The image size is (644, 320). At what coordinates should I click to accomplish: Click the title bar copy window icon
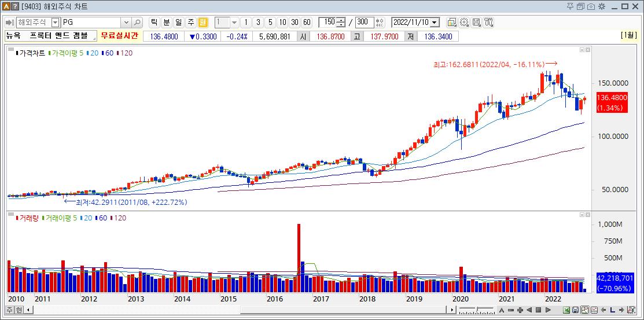580,6
